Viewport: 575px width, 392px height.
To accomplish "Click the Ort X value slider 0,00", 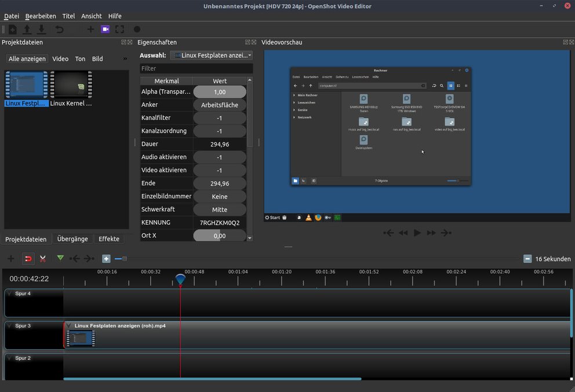I will coord(220,236).
